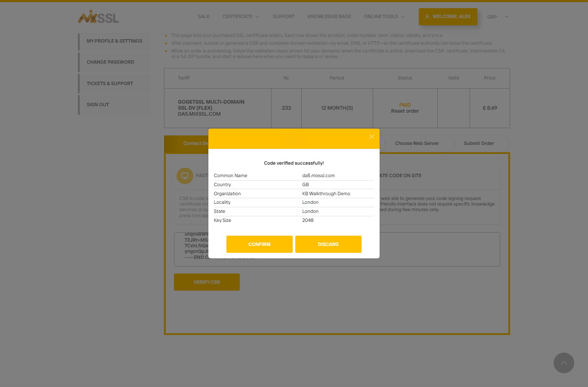Click the Verify CSR button
This screenshot has width=588, height=387.
[x=207, y=282]
